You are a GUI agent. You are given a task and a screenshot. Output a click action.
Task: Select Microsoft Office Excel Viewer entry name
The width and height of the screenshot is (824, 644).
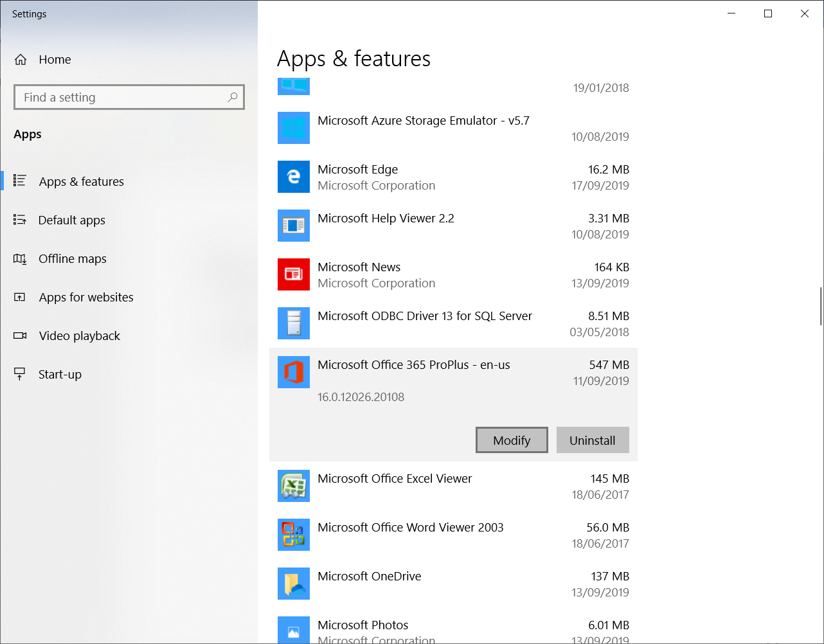[395, 478]
